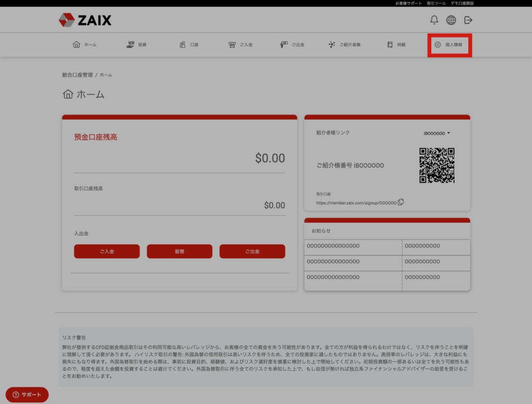Open the notifications bell icon
The image size is (532, 404).
click(434, 20)
